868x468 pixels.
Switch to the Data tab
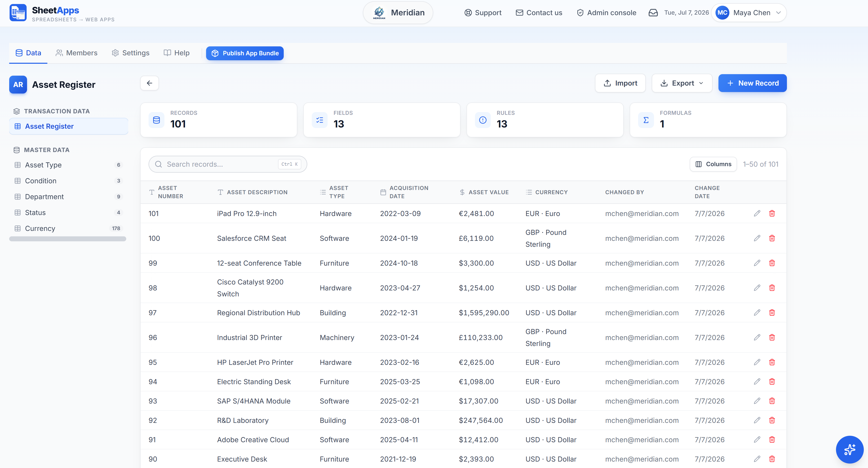click(28, 53)
